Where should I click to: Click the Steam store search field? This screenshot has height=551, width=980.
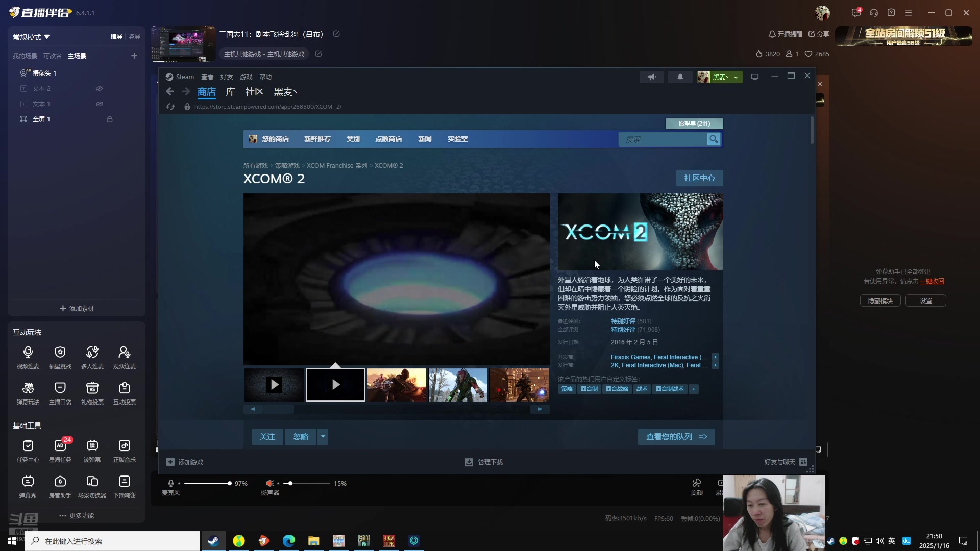[663, 139]
